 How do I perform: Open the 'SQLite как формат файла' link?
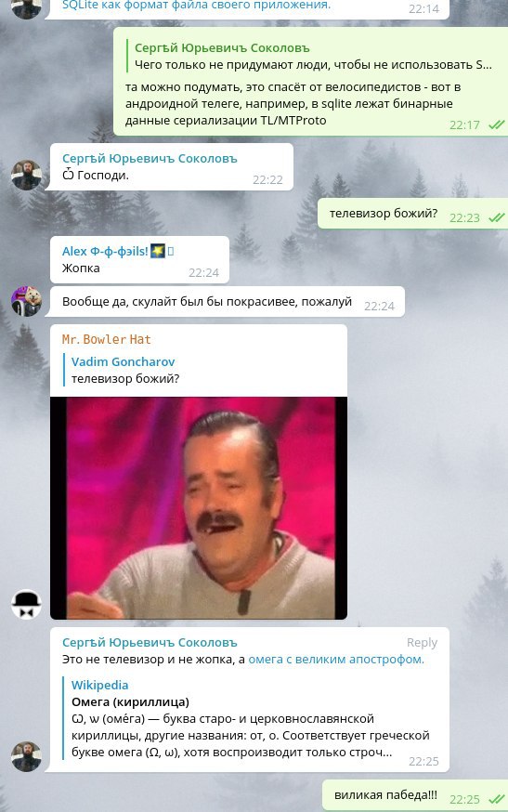[196, 6]
